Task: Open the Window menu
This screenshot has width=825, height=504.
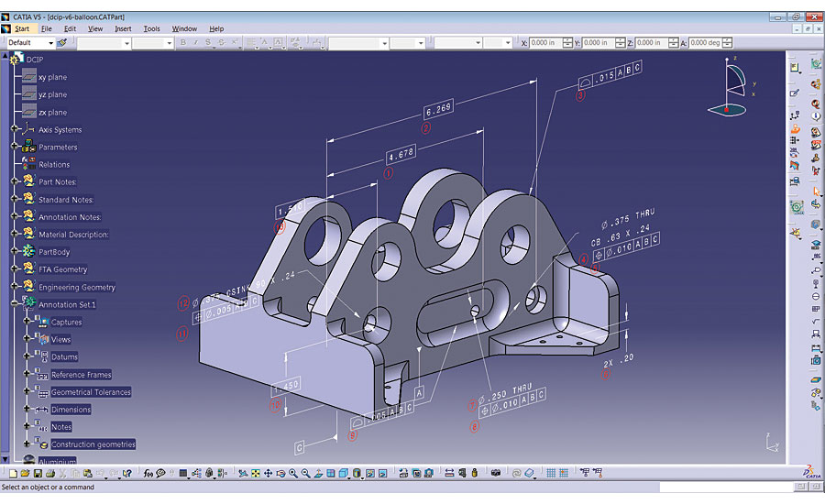Action: [x=184, y=29]
